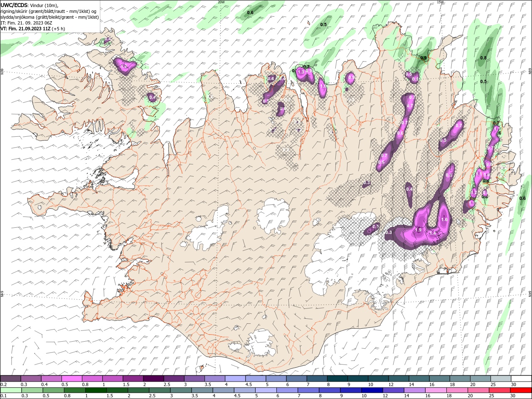Click the 20W longitude label at the top
532x399 pixels.
point(221,2)
